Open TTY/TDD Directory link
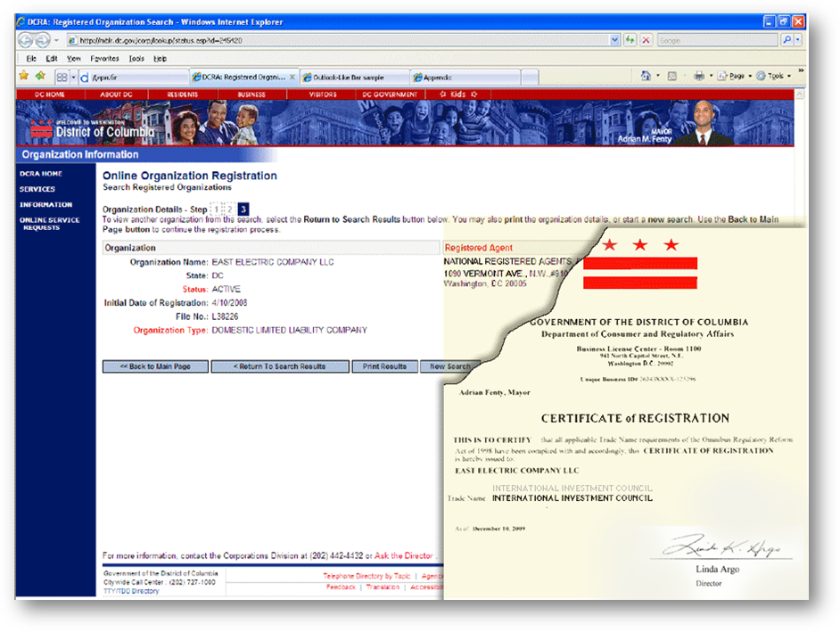This screenshot has height=632, width=840. (131, 591)
